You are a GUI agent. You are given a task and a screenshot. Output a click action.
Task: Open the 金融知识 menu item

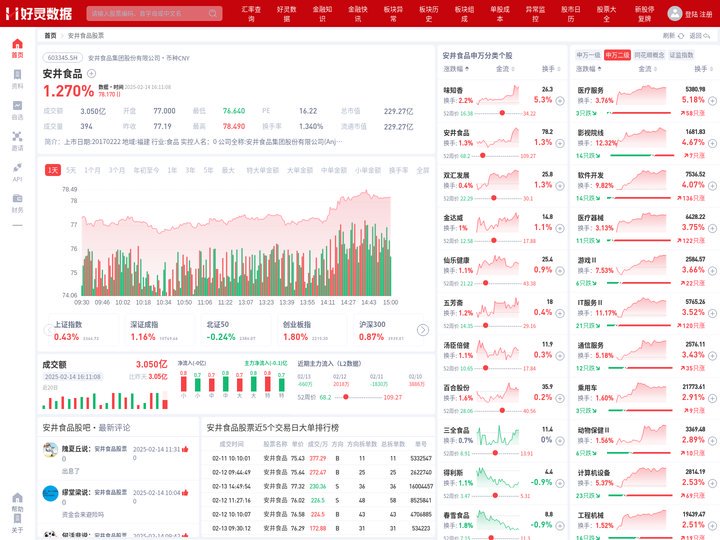click(x=322, y=14)
